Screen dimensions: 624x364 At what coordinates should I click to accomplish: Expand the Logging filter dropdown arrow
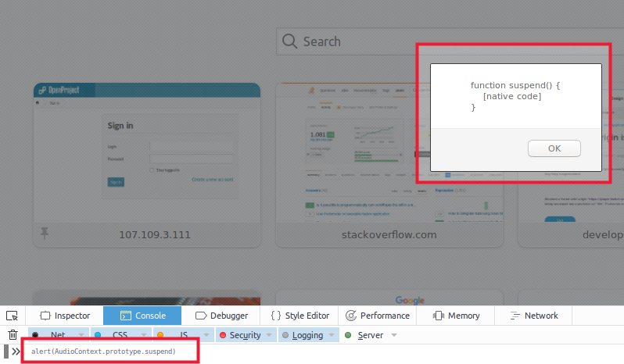(332, 335)
